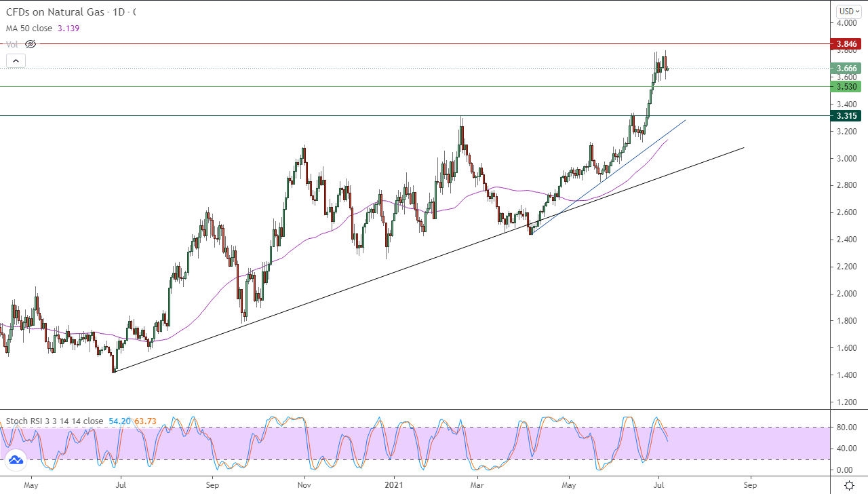This screenshot has width=868, height=494.
Task: Click the 1.400 price axis label
Action: click(846, 375)
